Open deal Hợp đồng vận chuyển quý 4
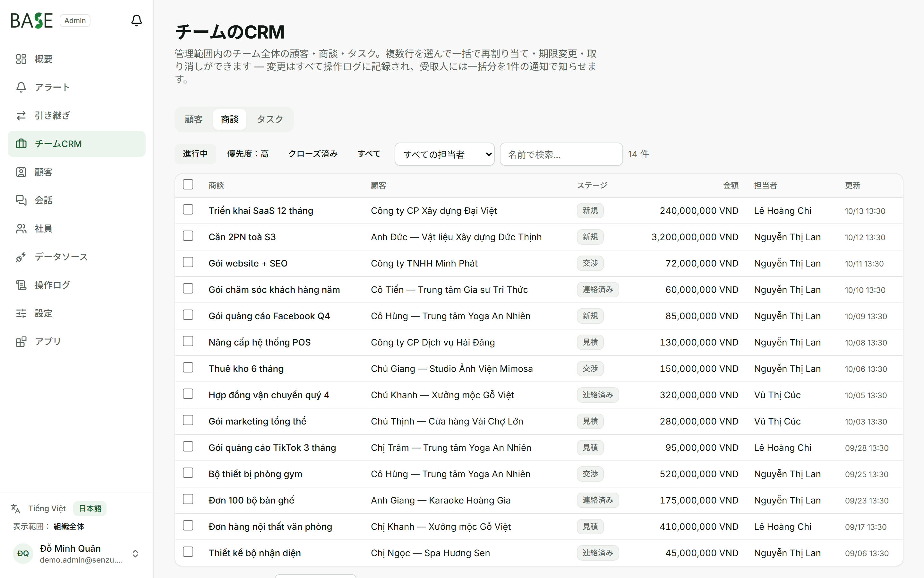The width and height of the screenshot is (924, 578). (x=269, y=395)
